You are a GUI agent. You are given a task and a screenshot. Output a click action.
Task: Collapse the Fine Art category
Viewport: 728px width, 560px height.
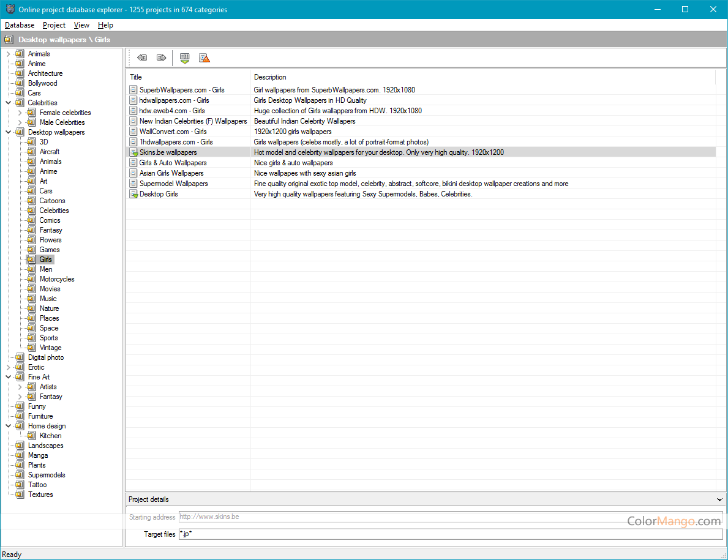pos(8,377)
